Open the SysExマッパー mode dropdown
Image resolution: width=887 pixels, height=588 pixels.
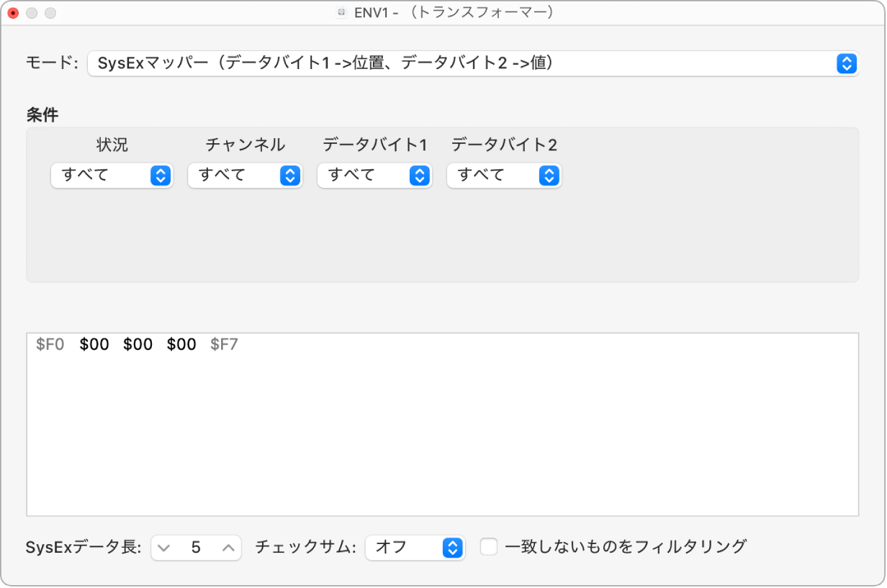tap(468, 63)
